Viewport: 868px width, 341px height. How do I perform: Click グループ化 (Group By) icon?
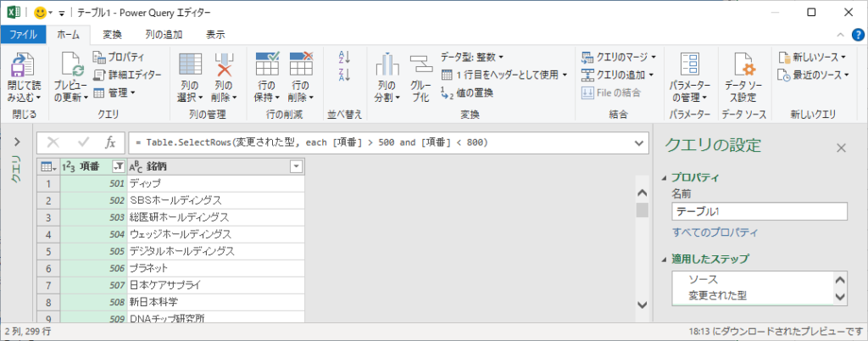pos(422,64)
